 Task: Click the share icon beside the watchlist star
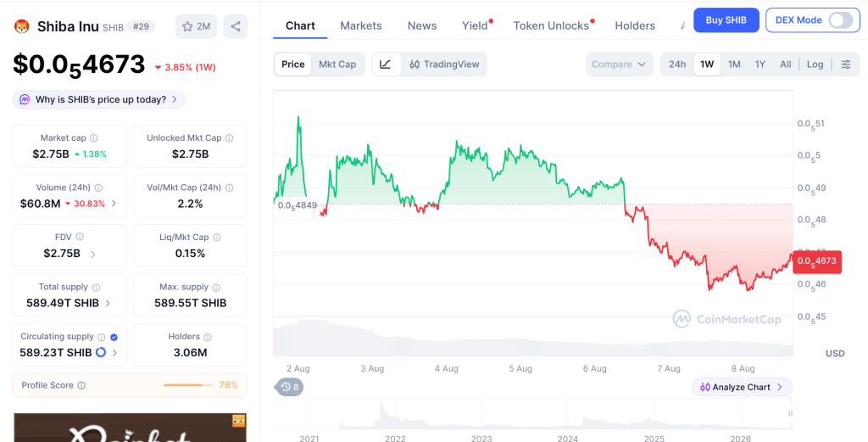tap(236, 26)
